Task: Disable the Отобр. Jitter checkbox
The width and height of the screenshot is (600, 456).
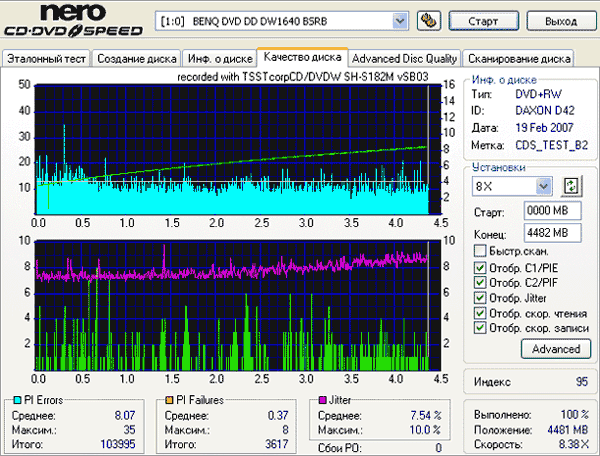Action: (480, 297)
